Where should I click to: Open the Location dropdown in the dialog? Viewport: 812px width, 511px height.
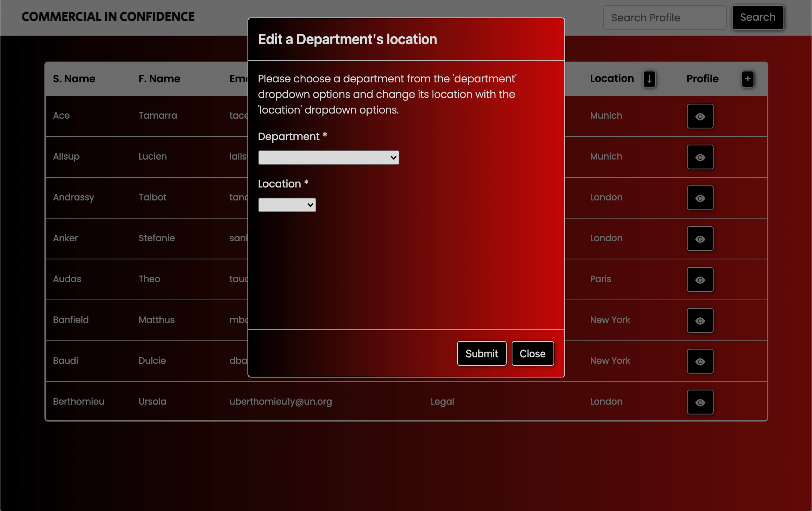point(287,205)
